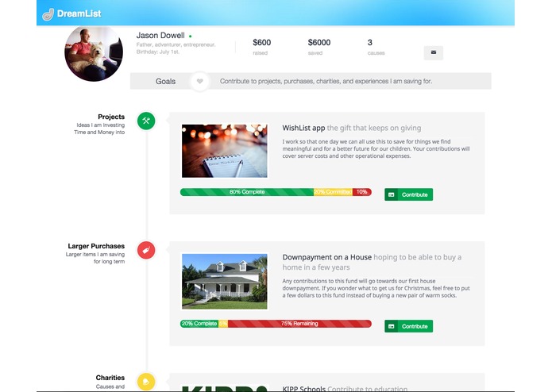Screen dimensions: 552x392
Task: Open the house downpayment photo
Action: point(225,282)
